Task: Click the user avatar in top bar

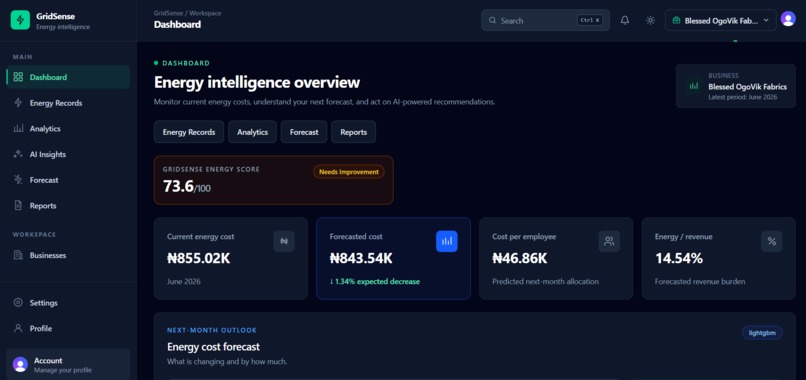Action: coord(788,19)
